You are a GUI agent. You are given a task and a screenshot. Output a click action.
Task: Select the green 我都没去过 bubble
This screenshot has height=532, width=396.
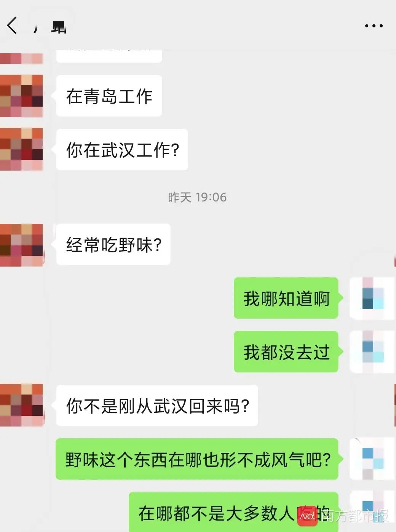click(286, 352)
